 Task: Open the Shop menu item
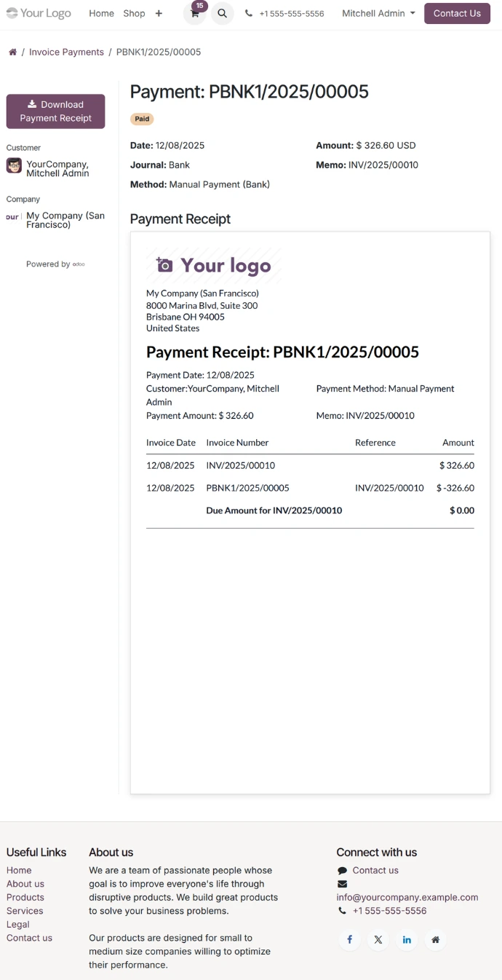click(x=134, y=14)
